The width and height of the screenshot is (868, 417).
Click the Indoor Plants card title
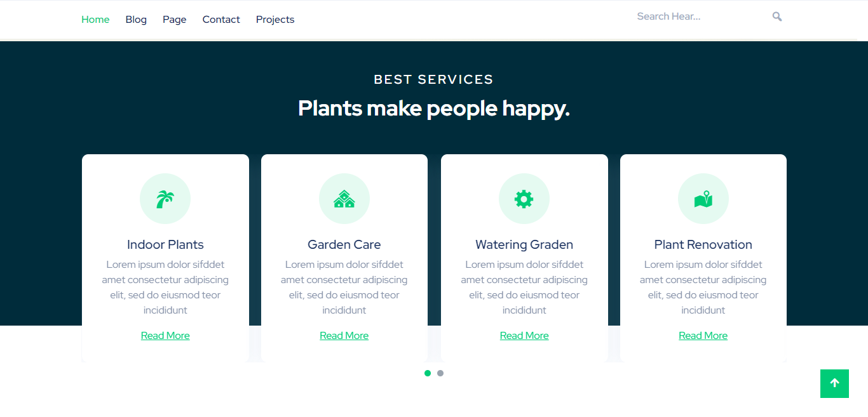165,245
